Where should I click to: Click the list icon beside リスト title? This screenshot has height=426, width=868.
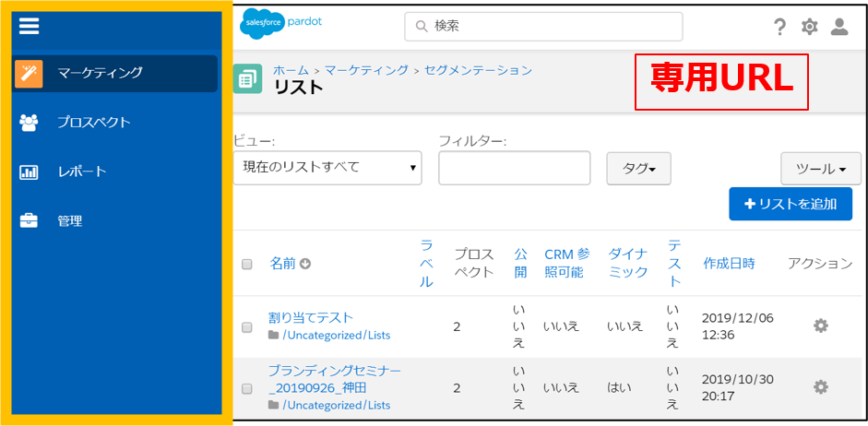(x=247, y=79)
